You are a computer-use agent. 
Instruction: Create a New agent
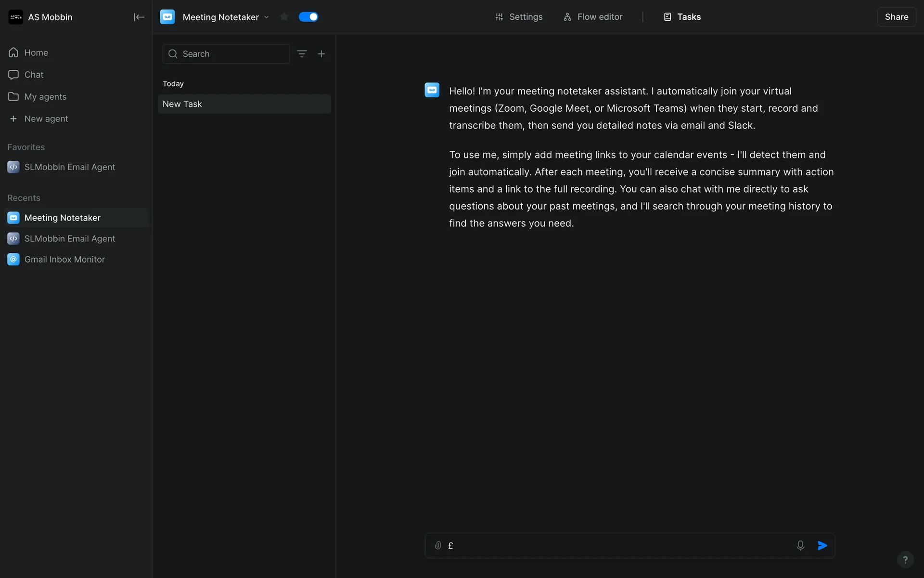(46, 118)
